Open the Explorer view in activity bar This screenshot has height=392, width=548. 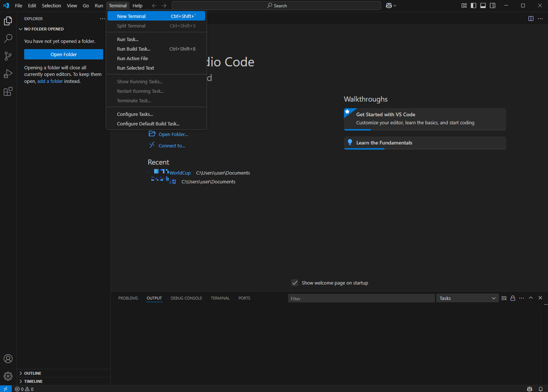point(8,21)
